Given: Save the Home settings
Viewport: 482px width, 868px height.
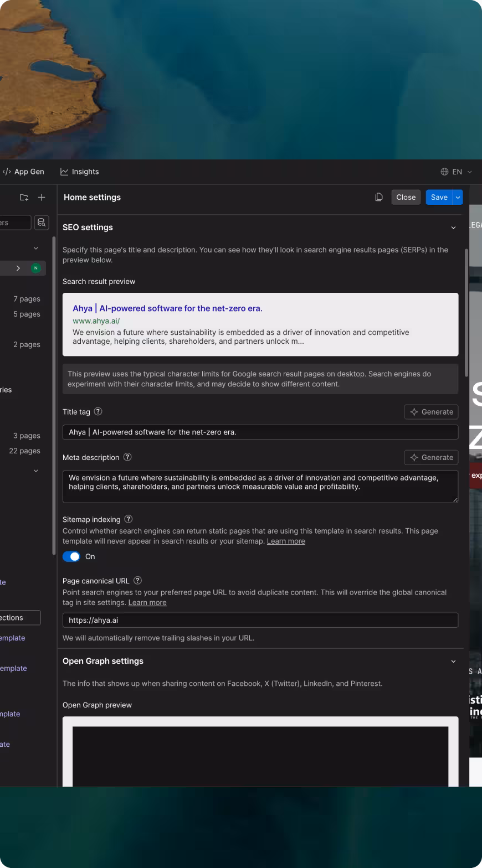Looking at the screenshot, I should point(439,197).
